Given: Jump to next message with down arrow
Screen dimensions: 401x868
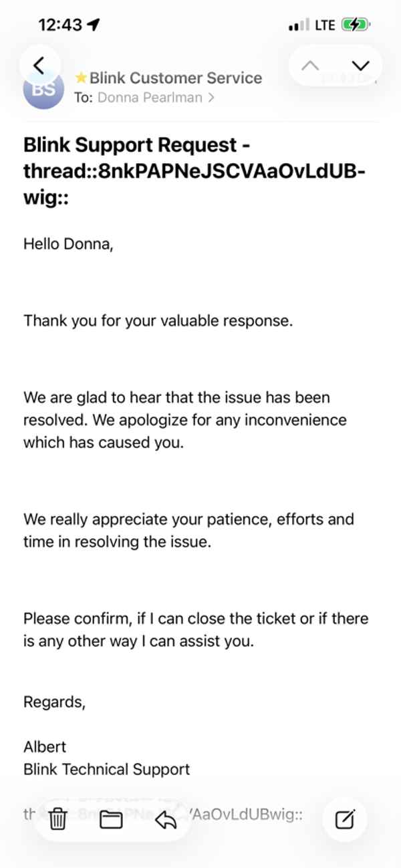Looking at the screenshot, I should point(360,65).
